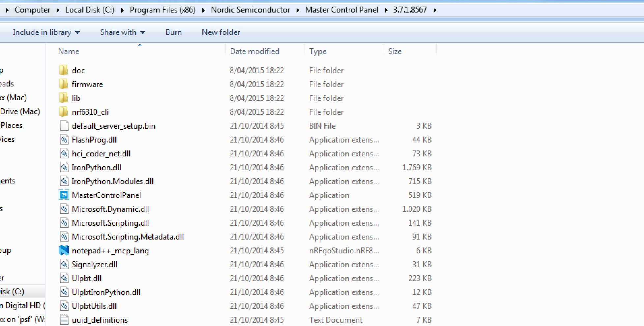This screenshot has width=644, height=326.
Task: Select the 'psf' network drive in sidebar
Action: 22,319
